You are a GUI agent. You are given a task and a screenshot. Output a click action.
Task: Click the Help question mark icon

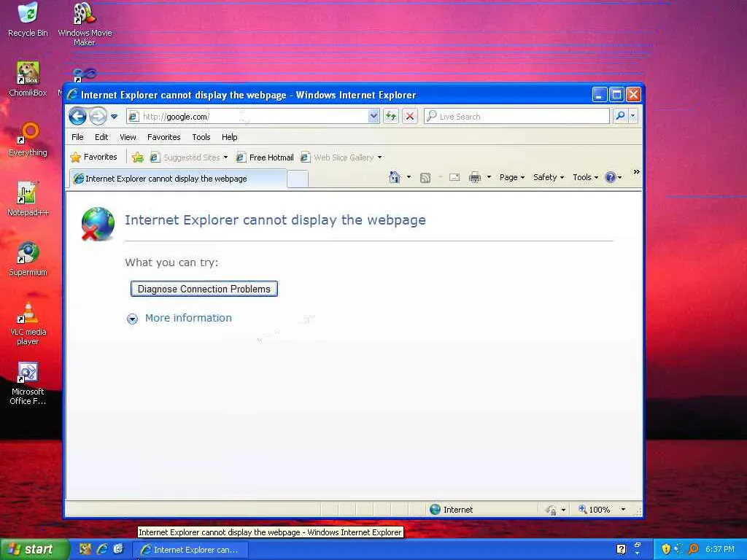pyautogui.click(x=611, y=177)
